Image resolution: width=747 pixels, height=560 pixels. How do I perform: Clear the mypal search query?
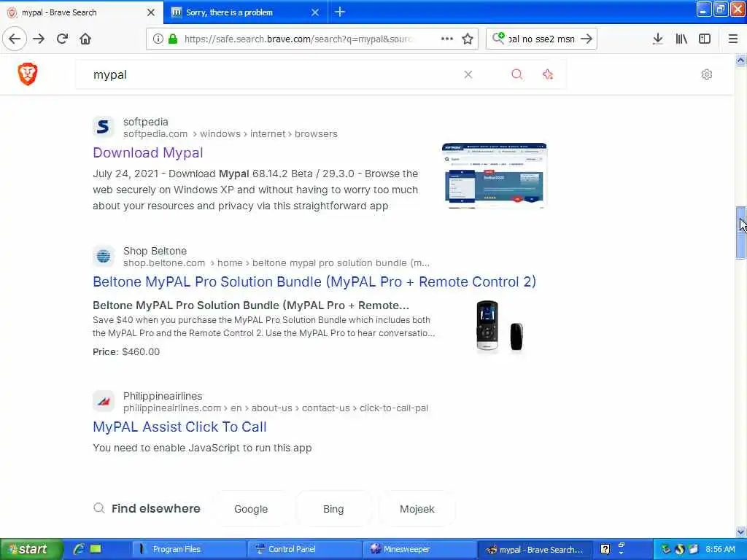pyautogui.click(x=468, y=74)
